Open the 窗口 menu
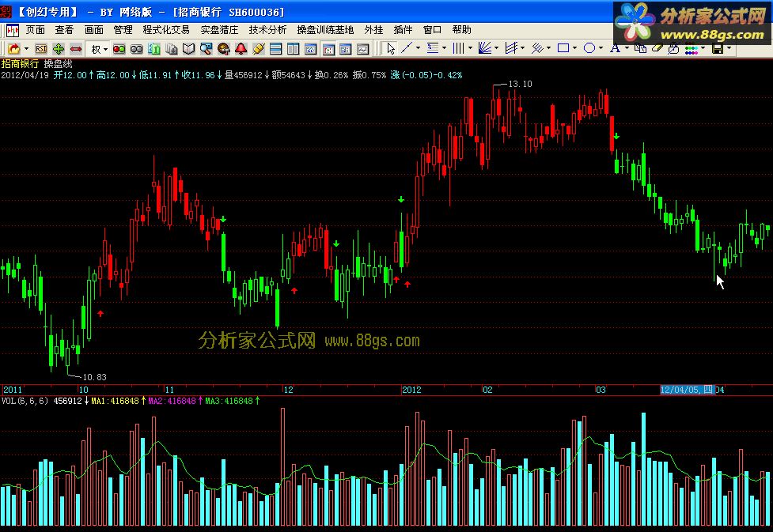Image resolution: width=773 pixels, height=532 pixels. coord(432,30)
